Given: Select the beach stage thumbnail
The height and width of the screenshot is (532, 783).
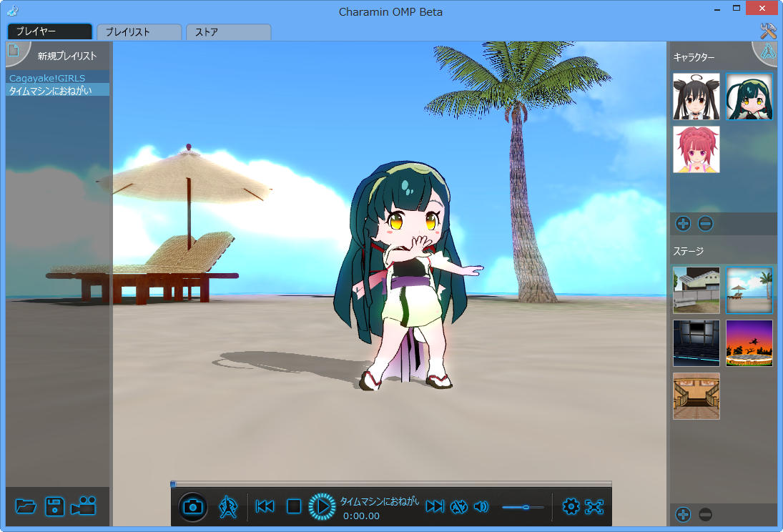Looking at the screenshot, I should (749, 290).
